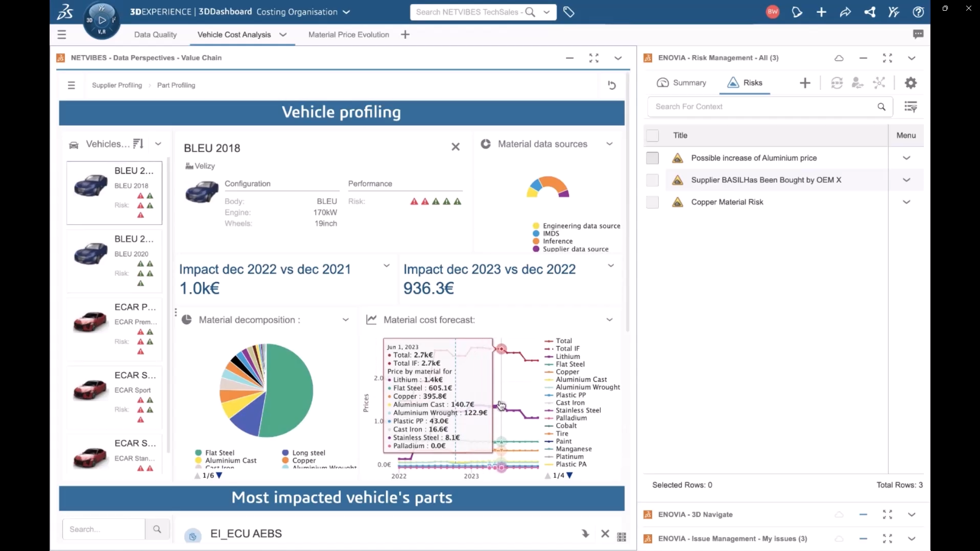Click the Vehicles sort icon
Screen dimensions: 980x551
point(138,144)
